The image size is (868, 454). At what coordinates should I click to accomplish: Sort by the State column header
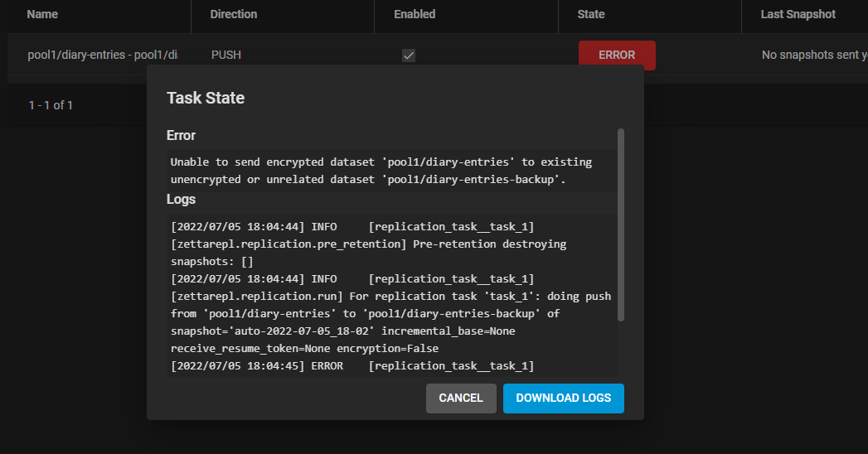[591, 14]
